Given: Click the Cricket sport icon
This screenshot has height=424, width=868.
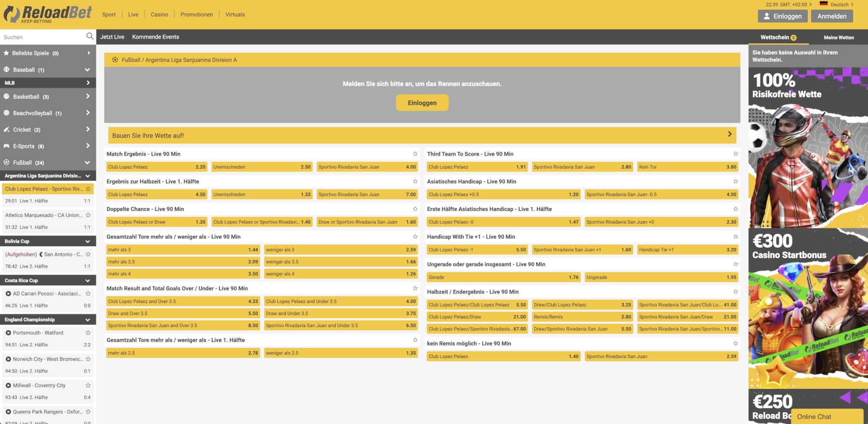Looking at the screenshot, I should coord(6,129).
